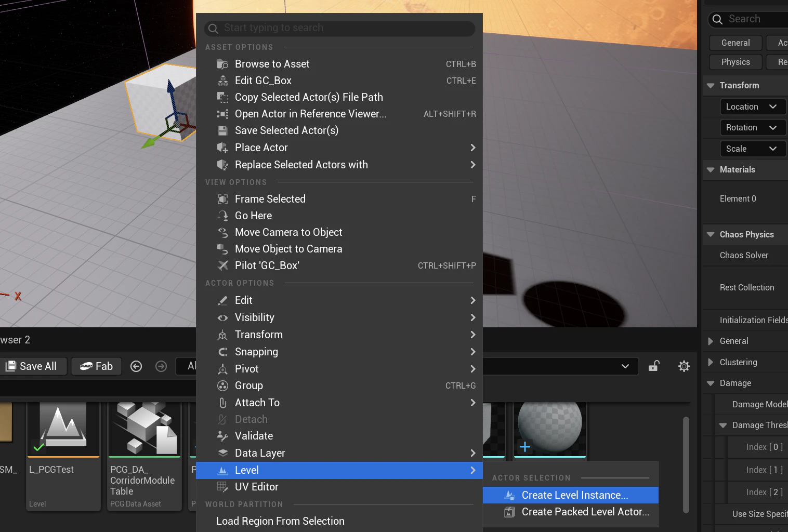Click the Save Selected Actor(s) floppy icon
This screenshot has width=788, height=532.
[222, 130]
